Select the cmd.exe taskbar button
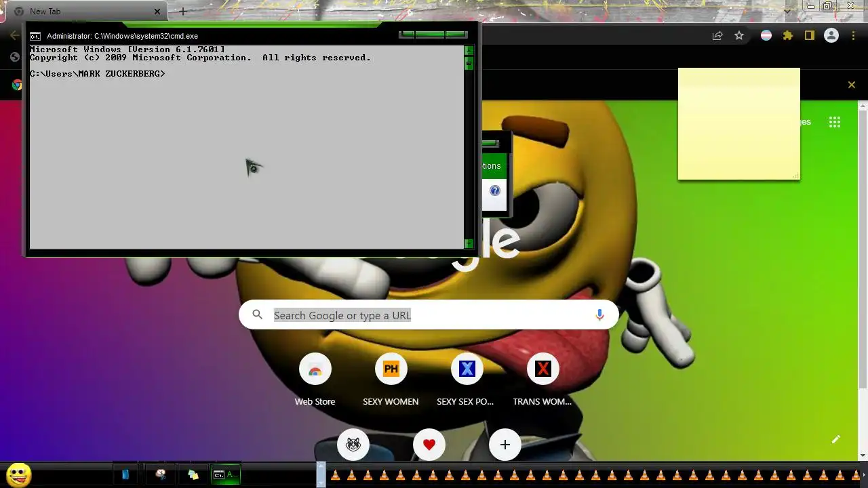The height and width of the screenshot is (488, 868). pos(226,475)
